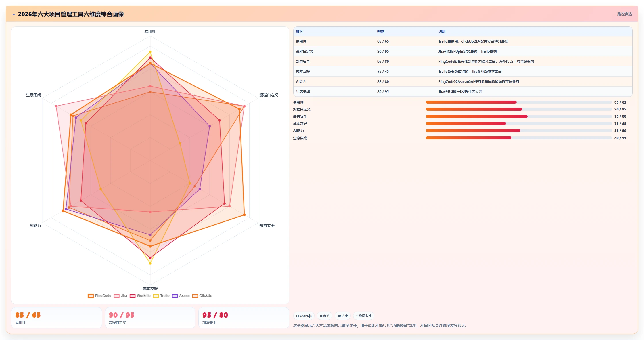Click the 表格 chip
This screenshot has height=340, width=644.
[x=325, y=316]
